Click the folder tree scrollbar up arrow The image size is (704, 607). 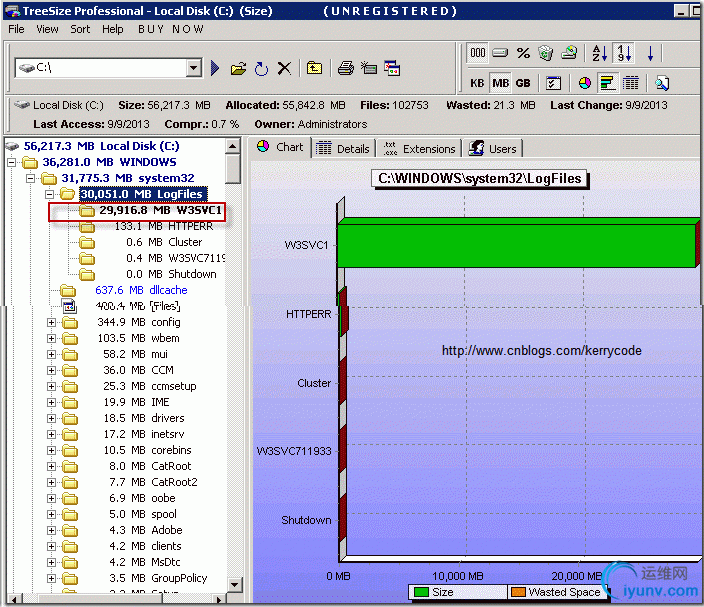pyautogui.click(x=233, y=146)
